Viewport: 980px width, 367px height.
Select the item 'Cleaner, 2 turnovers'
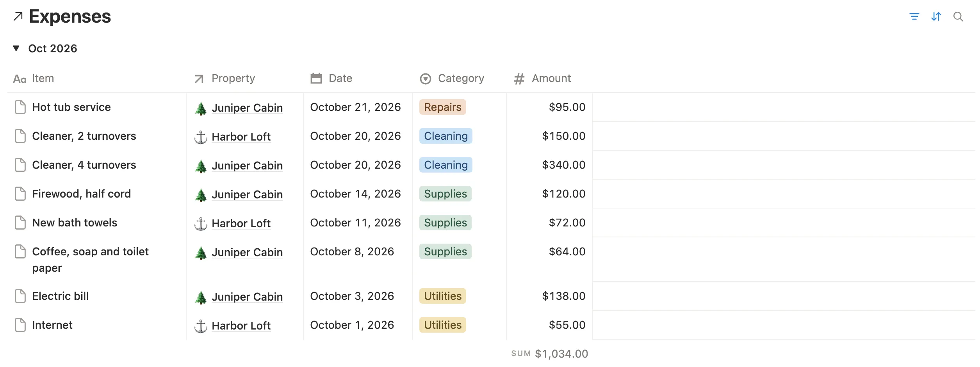[84, 136]
